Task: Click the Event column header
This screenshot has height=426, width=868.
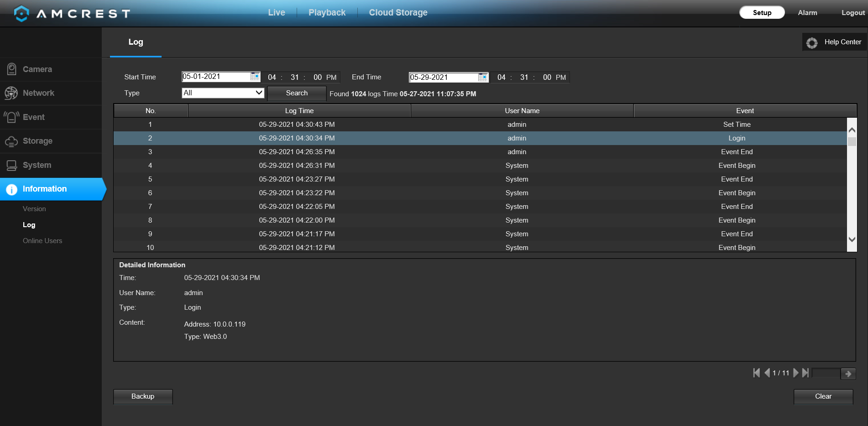Action: click(745, 111)
